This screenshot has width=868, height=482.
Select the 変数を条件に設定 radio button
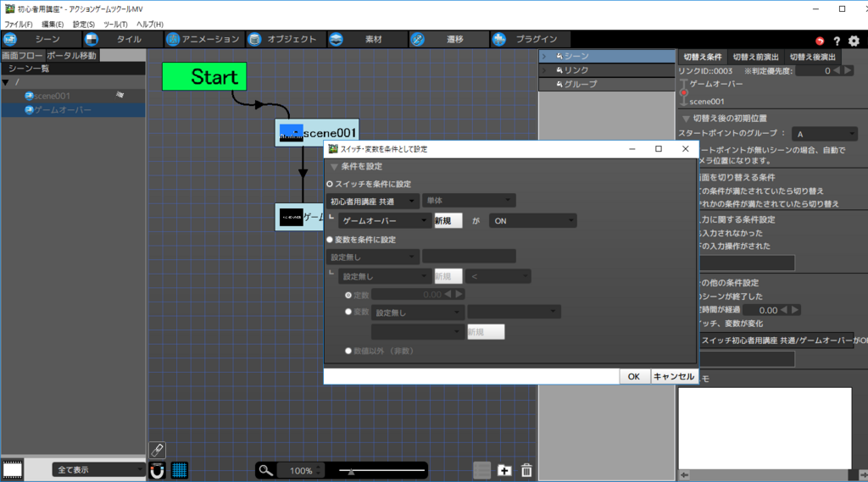(330, 240)
